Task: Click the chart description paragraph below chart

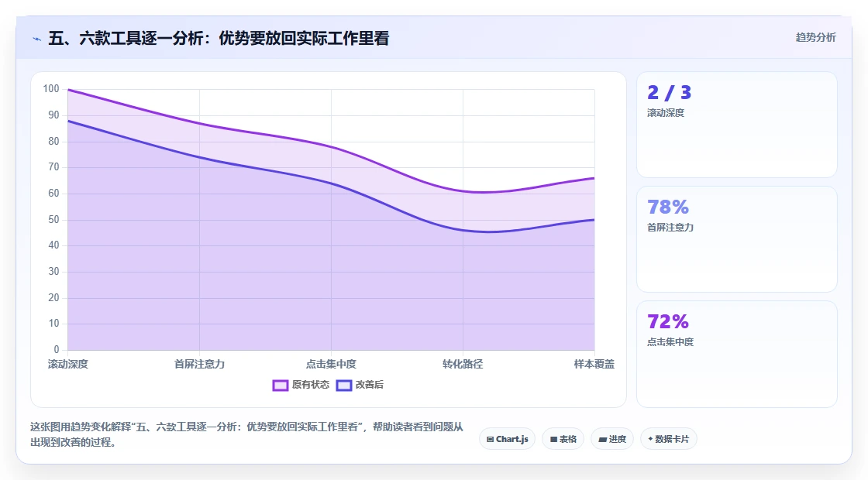Action: [246, 434]
